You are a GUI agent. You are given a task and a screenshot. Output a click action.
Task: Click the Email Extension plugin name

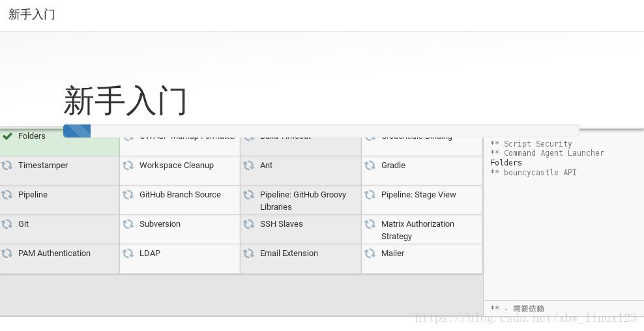click(289, 253)
